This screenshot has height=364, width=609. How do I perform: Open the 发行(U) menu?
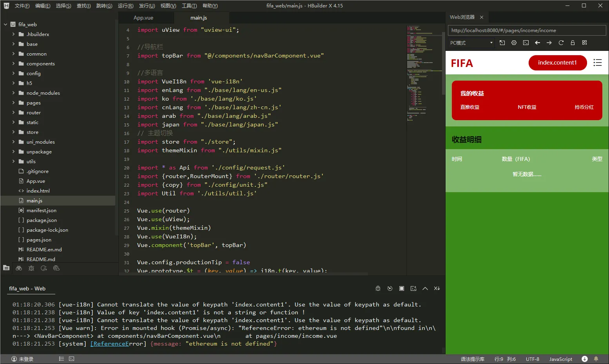click(147, 5)
